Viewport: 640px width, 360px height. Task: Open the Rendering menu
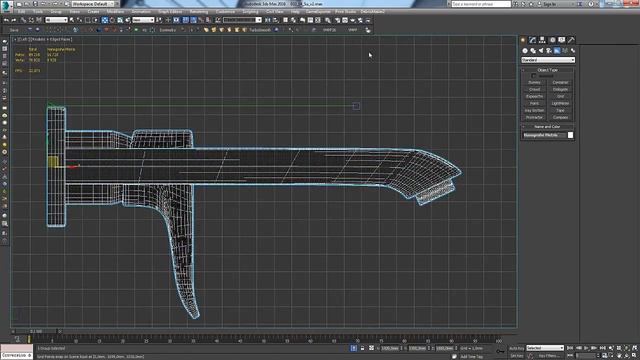[199, 12]
